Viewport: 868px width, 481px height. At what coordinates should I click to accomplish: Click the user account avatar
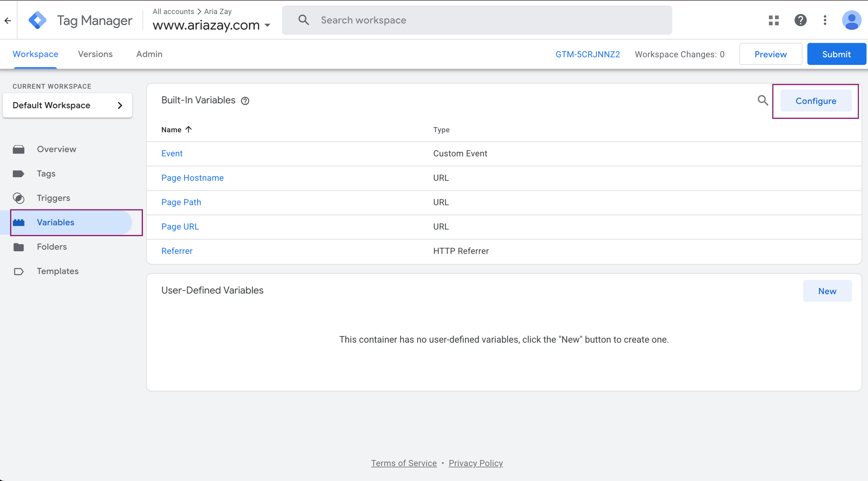[x=851, y=20]
